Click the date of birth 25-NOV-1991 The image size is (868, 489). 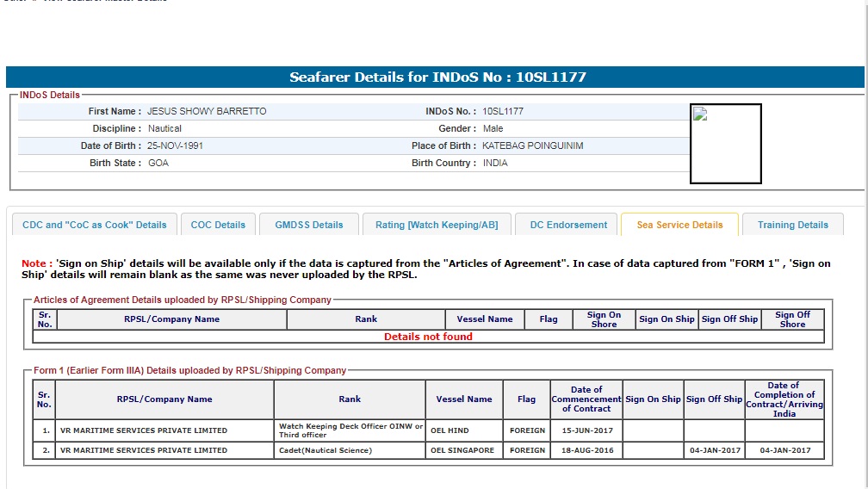click(175, 145)
